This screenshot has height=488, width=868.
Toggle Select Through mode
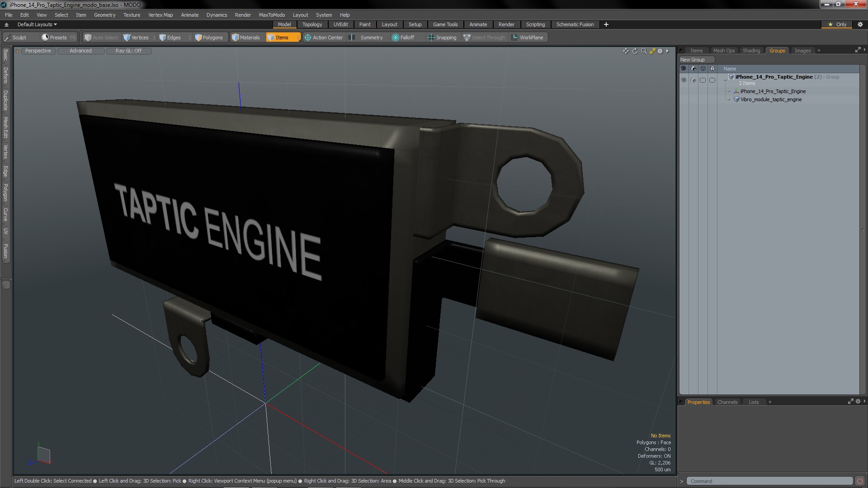pyautogui.click(x=484, y=38)
